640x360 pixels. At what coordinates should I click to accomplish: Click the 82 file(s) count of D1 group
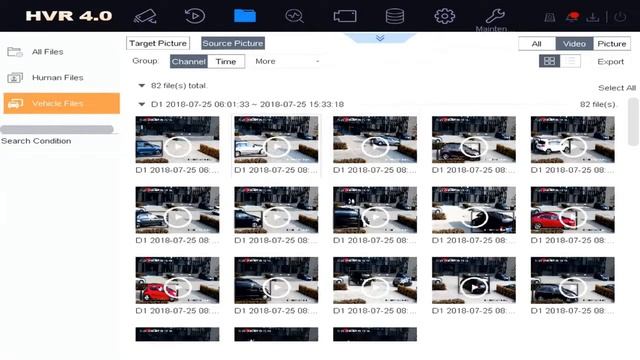(x=598, y=104)
